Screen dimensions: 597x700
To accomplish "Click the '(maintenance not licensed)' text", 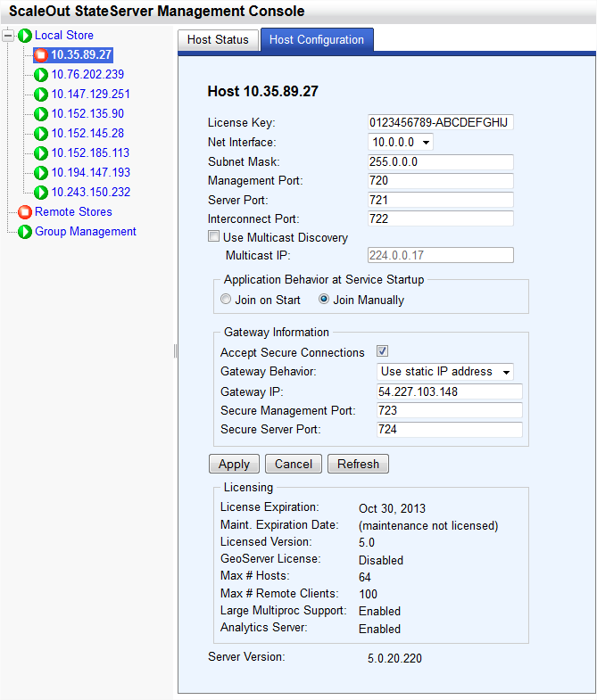I will [x=428, y=526].
